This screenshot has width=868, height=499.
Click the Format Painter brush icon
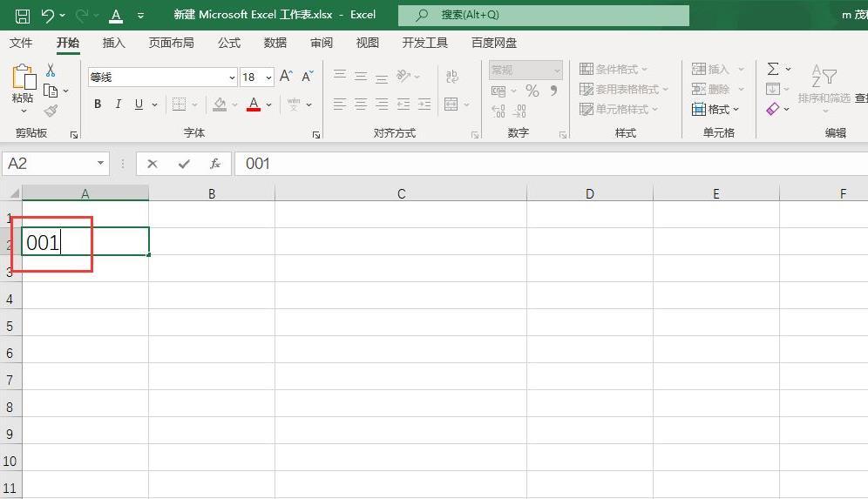[51, 111]
